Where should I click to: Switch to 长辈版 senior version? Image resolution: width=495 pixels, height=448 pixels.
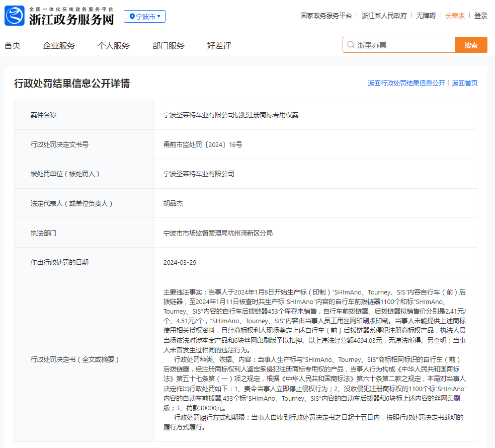tap(455, 16)
